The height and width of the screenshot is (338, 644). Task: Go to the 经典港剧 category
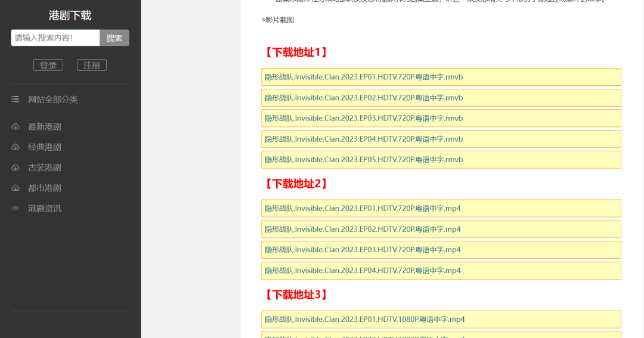tap(44, 147)
